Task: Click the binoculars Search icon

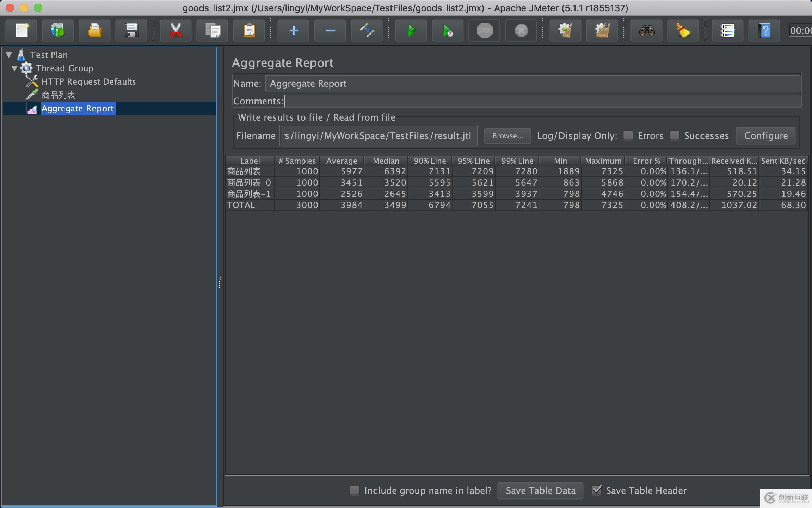Action: pyautogui.click(x=647, y=31)
